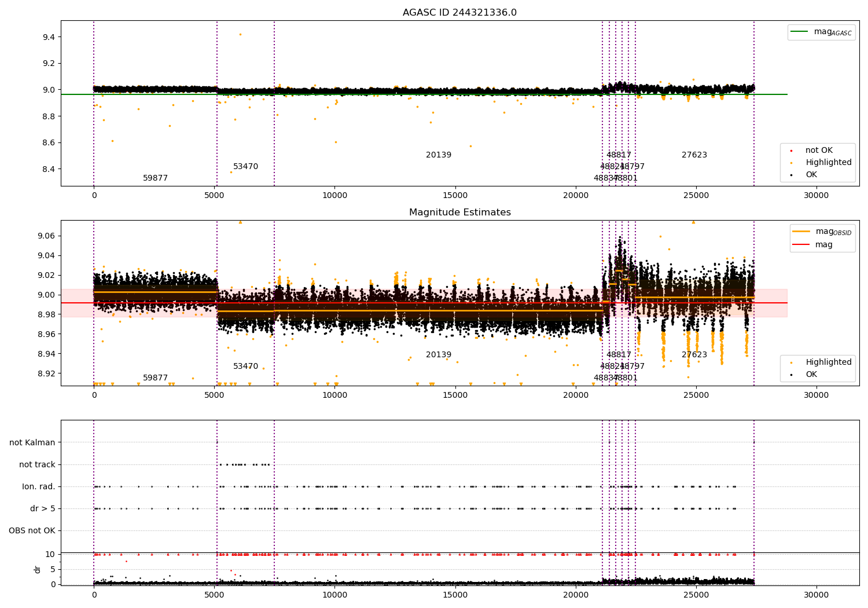The width and height of the screenshot is (868, 608).
Task: Click the 8.94 y-axis tick label
Action: 46,354
